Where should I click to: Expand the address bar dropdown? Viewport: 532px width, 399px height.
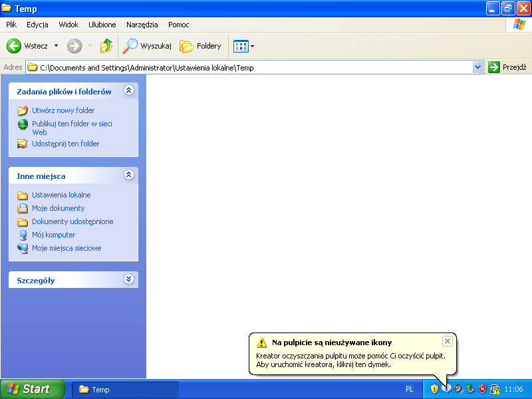pos(477,67)
